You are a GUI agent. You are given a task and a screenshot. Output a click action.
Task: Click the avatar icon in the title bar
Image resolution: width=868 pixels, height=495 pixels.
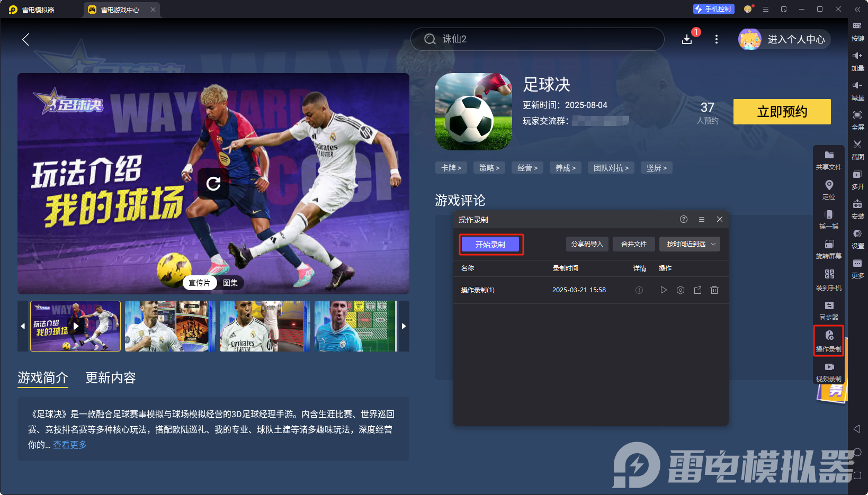pos(748,9)
